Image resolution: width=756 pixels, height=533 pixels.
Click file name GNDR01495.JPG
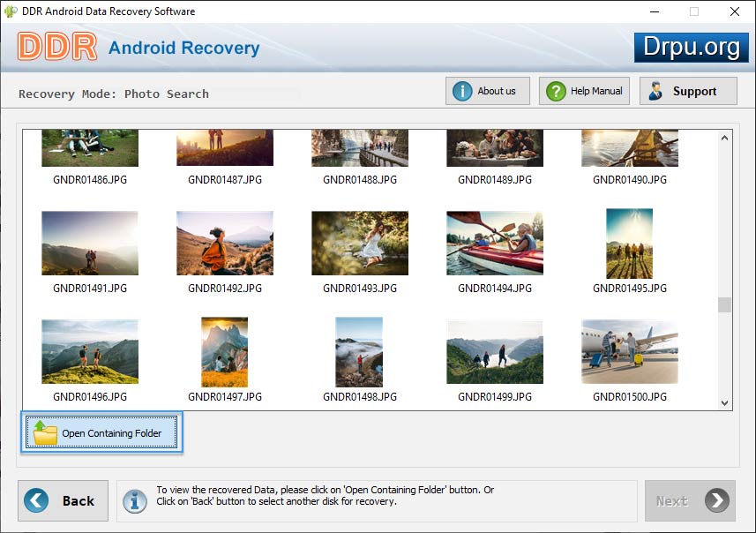630,289
